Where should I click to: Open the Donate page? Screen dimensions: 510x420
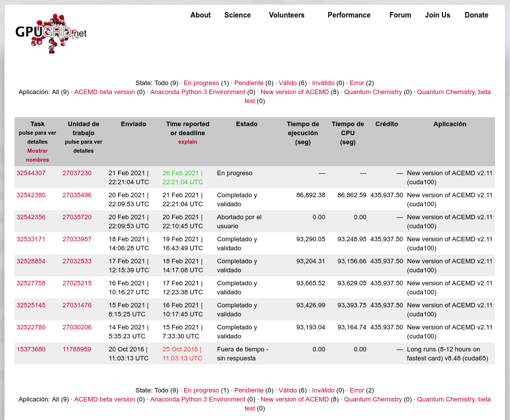pos(476,15)
